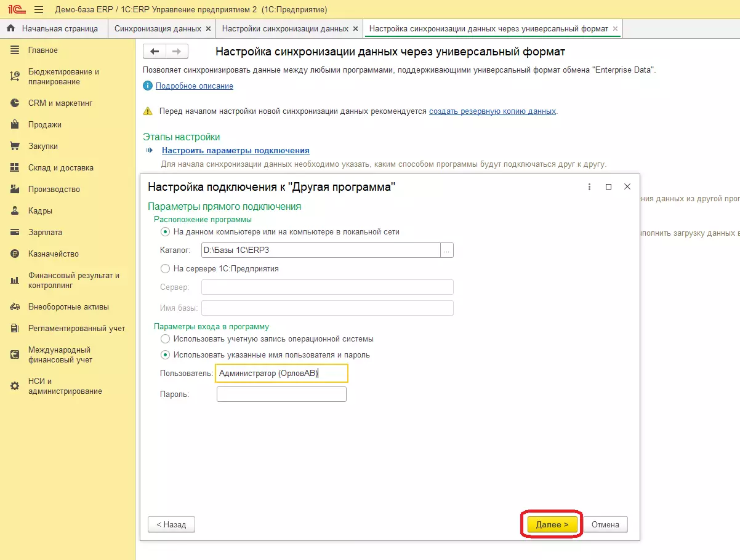Go to Склад и доставка section
The width and height of the screenshot is (740, 560).
pos(60,167)
